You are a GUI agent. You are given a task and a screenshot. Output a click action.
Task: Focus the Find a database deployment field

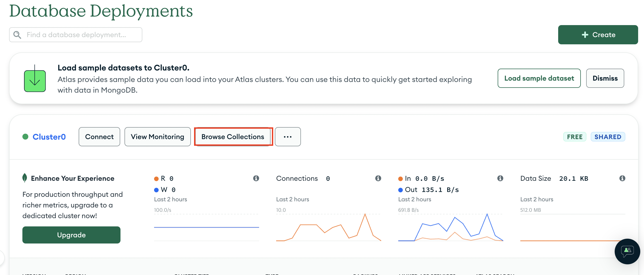[76, 35]
